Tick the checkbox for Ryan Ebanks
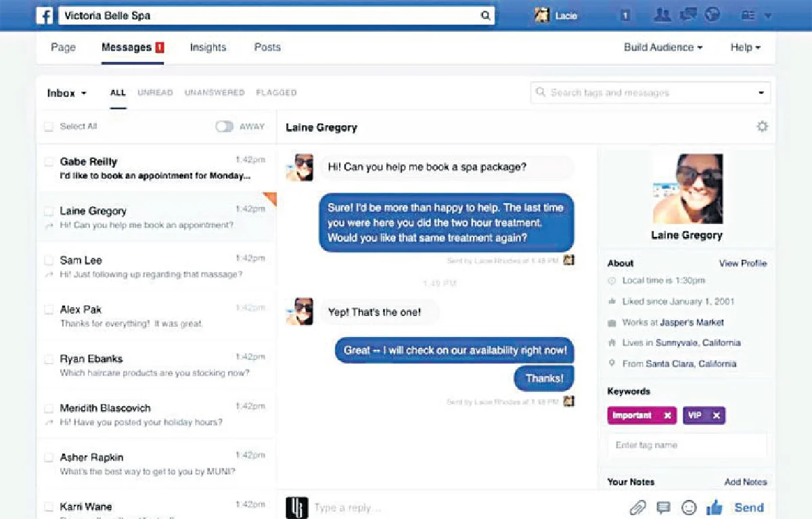 (49, 359)
